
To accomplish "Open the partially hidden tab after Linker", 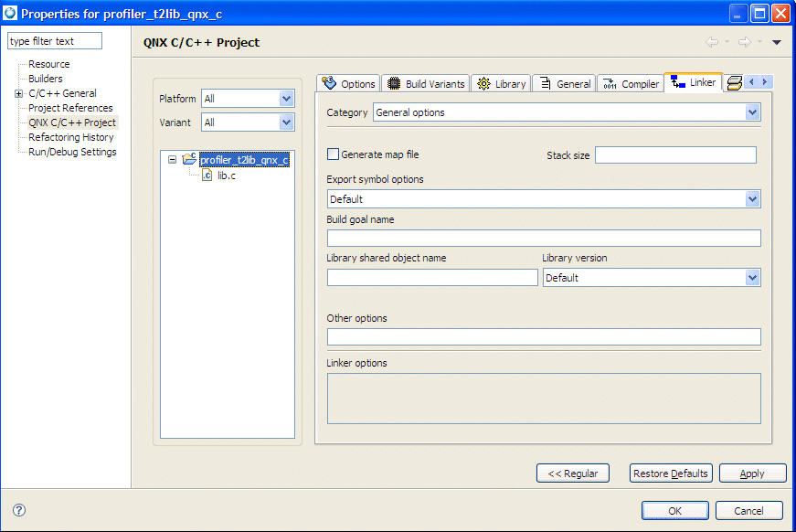I will point(733,83).
